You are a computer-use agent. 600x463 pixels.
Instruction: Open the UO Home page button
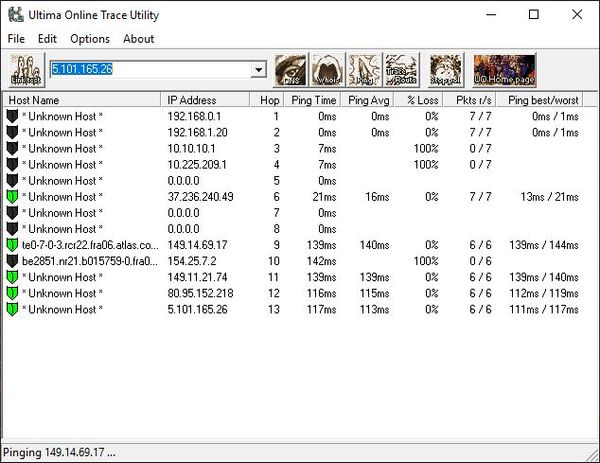pyautogui.click(x=504, y=70)
